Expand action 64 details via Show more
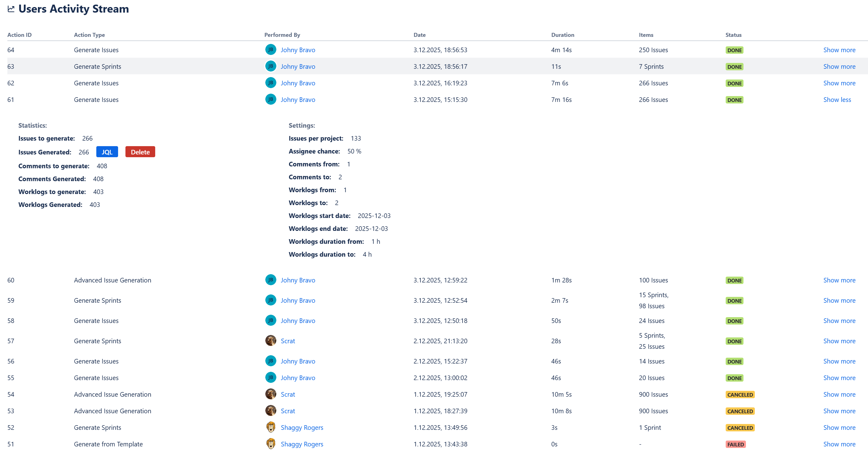Viewport: 868px width, 455px height. pos(839,50)
